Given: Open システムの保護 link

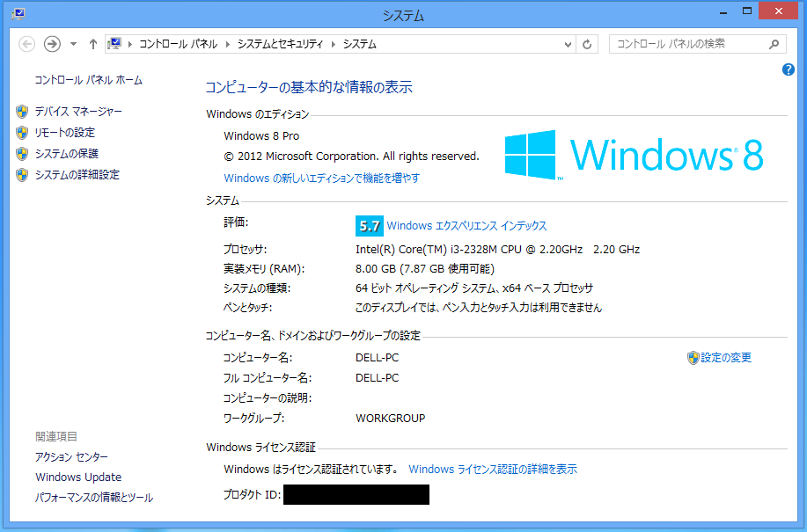Looking at the screenshot, I should (x=66, y=154).
